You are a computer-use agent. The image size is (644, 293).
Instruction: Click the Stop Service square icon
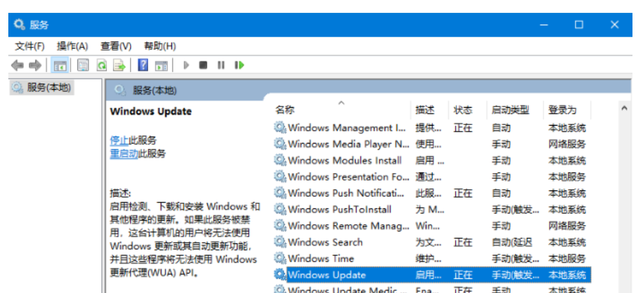coord(203,65)
